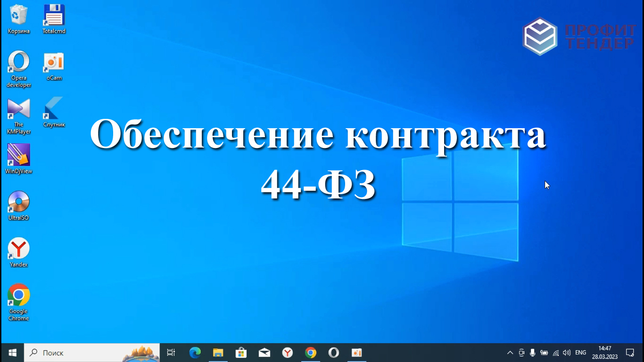Open the Windows Start menu
Image resolution: width=644 pixels, height=362 pixels.
point(12,353)
